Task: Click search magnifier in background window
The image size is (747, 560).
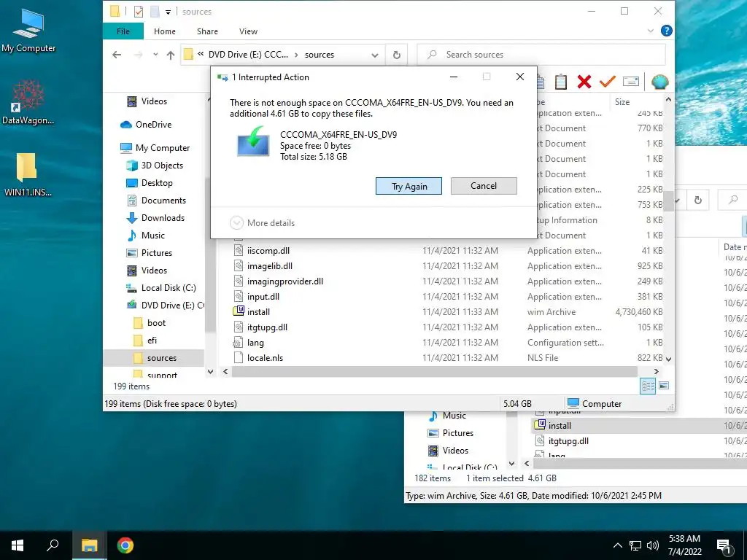Action: (733, 200)
